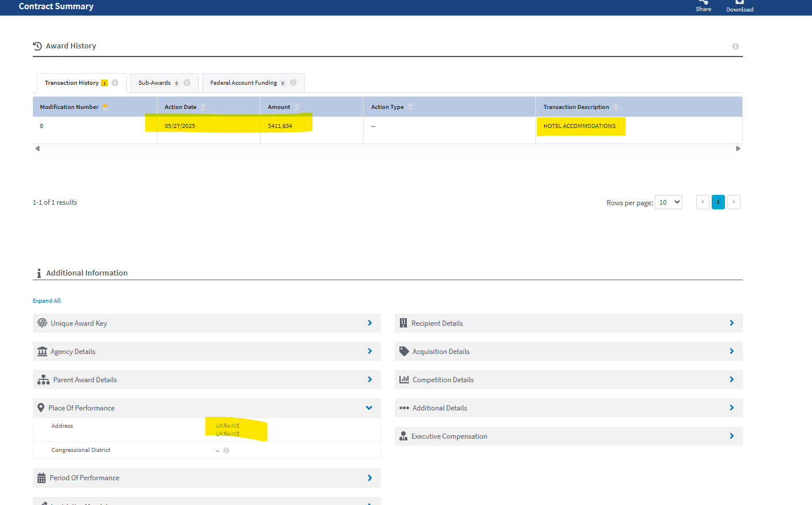Expand the Period Of Performance section
Image resolution: width=812 pixels, height=505 pixels.
pos(206,478)
